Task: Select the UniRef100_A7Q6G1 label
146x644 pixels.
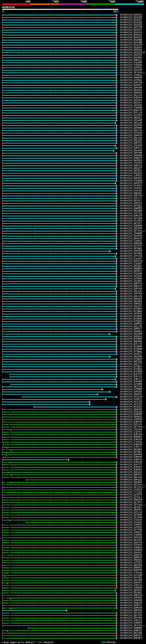Action: 131,75
